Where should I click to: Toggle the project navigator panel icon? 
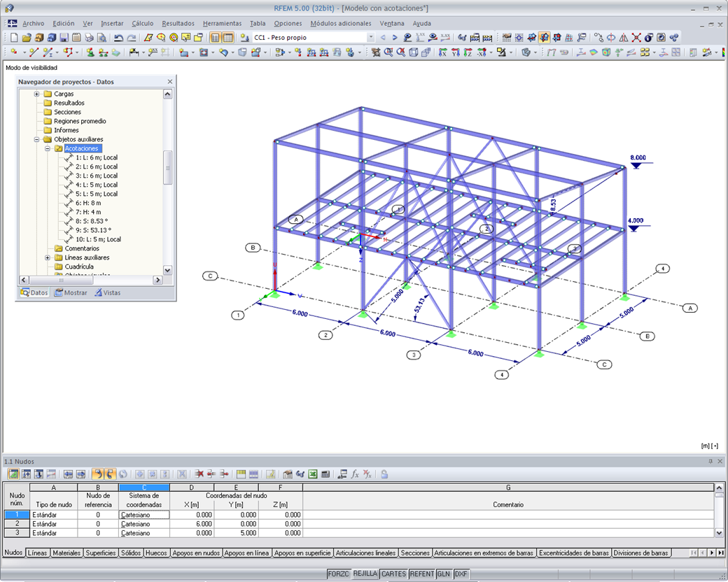[x=215, y=38]
